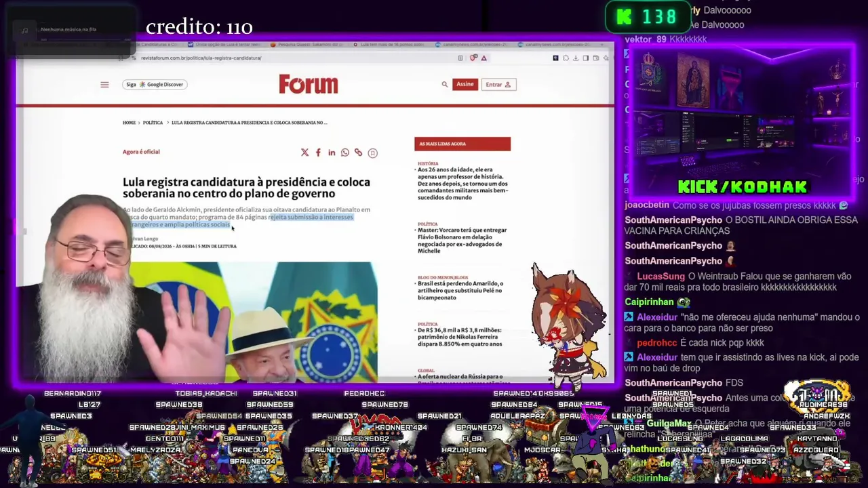Open the browser downloads icon
The image size is (868, 488).
(576, 58)
